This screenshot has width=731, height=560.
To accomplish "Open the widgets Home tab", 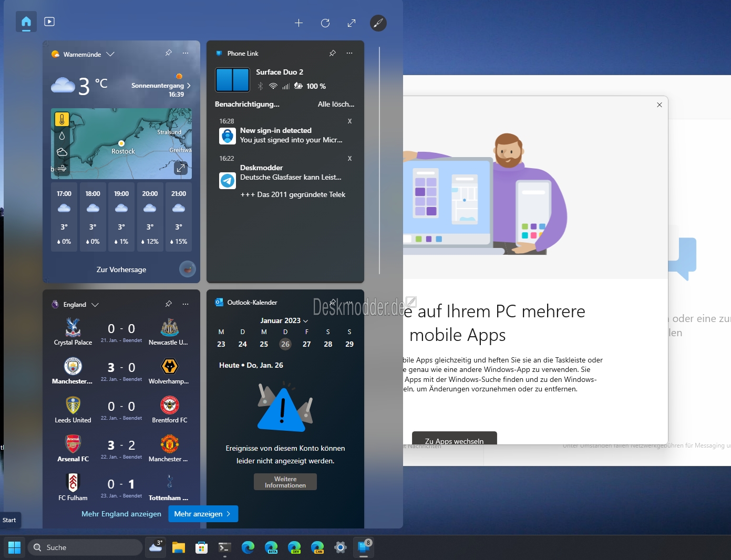I will [x=26, y=22].
